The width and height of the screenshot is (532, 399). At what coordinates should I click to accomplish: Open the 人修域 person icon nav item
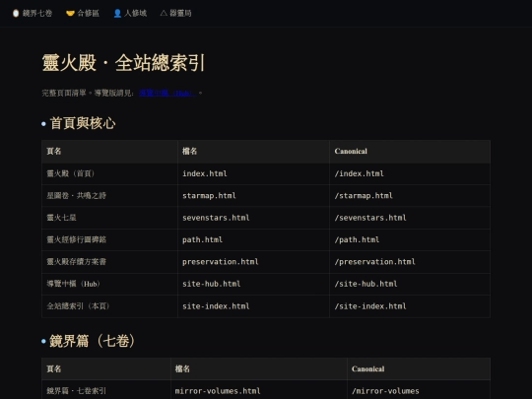click(x=130, y=13)
